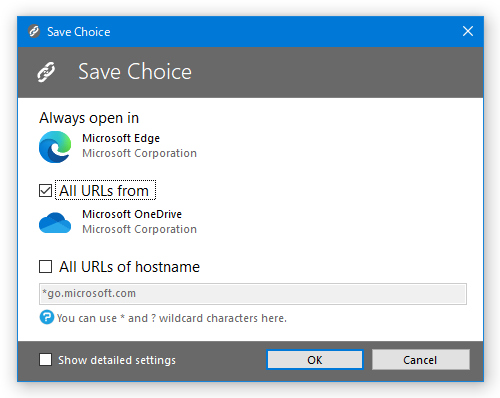The image size is (500, 398).
Task: Open the wildcard help question icon
Action: [x=47, y=317]
